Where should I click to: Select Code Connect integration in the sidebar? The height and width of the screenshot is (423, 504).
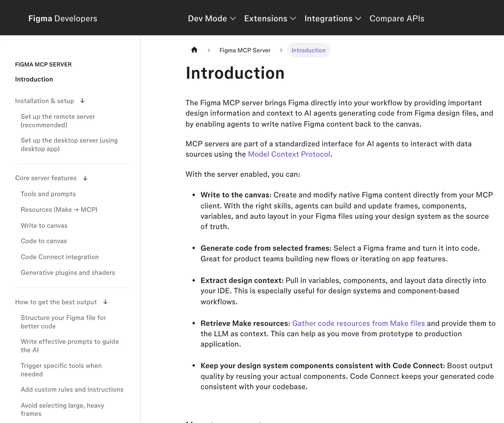(60, 257)
